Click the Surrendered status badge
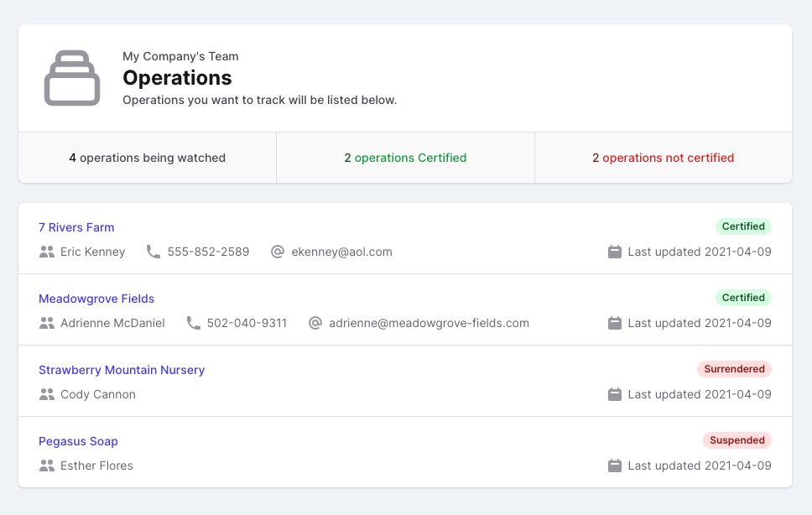 tap(734, 369)
